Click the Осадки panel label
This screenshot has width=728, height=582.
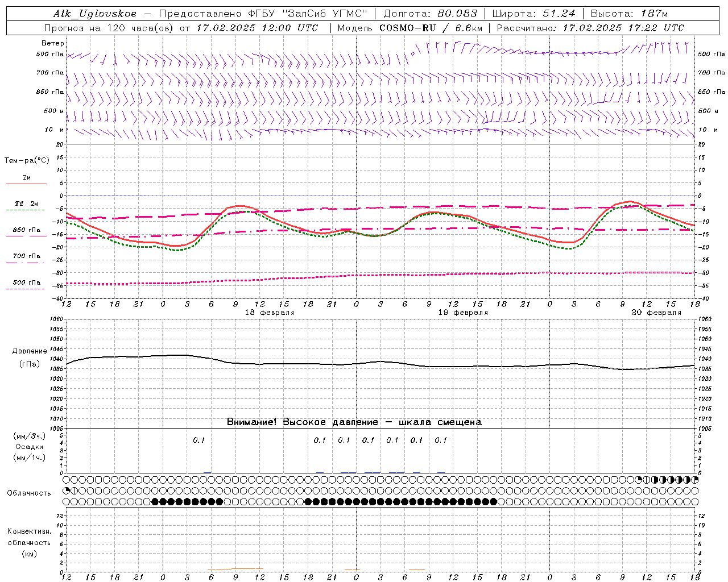click(x=30, y=447)
